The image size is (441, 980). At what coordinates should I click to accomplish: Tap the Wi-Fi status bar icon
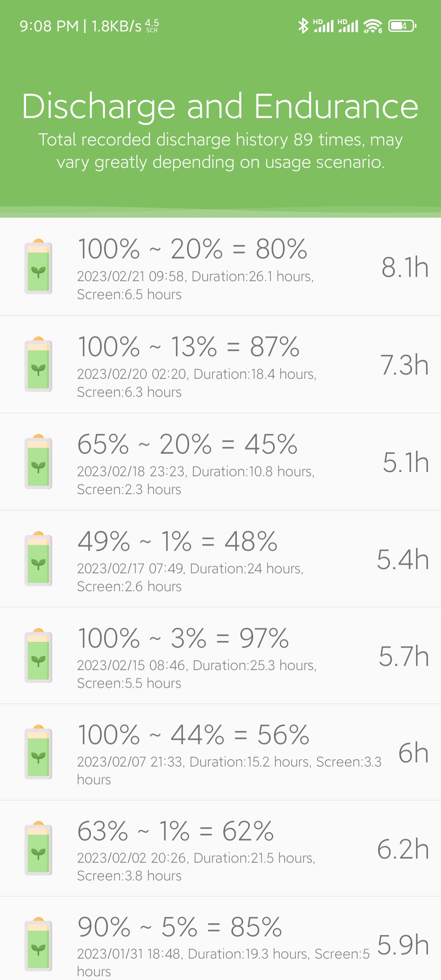[373, 26]
